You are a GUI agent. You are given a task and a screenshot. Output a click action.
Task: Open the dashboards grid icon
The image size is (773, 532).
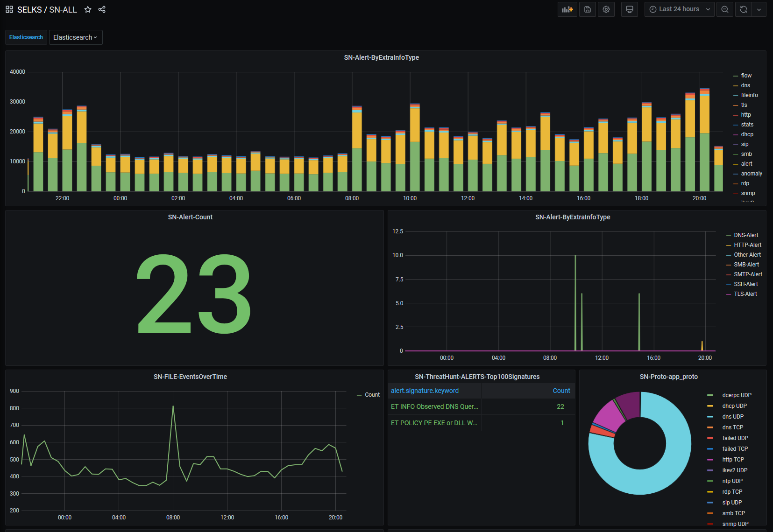click(9, 9)
